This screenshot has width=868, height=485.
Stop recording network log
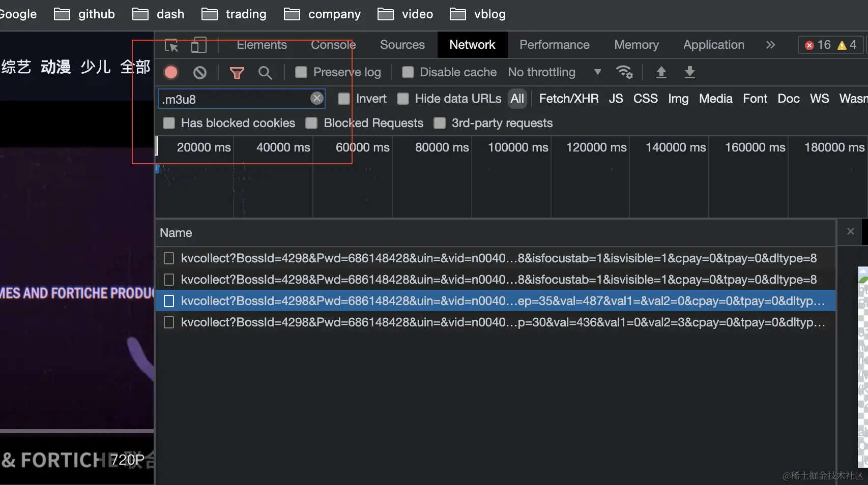(x=171, y=73)
